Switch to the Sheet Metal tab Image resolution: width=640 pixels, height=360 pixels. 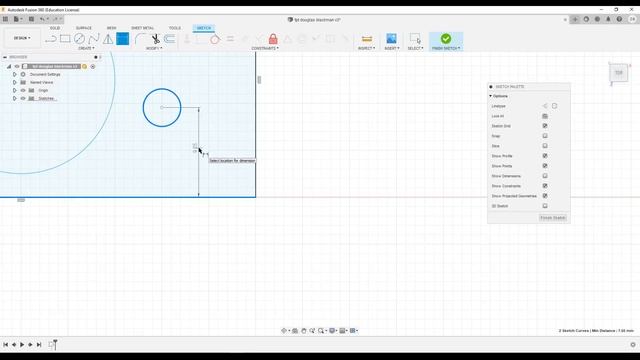click(x=142, y=28)
